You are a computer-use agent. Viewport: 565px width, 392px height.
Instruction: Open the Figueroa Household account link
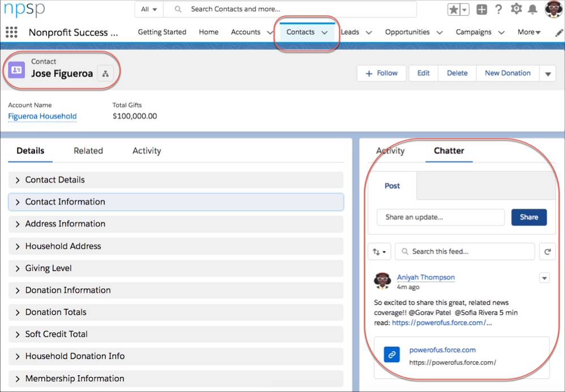42,116
